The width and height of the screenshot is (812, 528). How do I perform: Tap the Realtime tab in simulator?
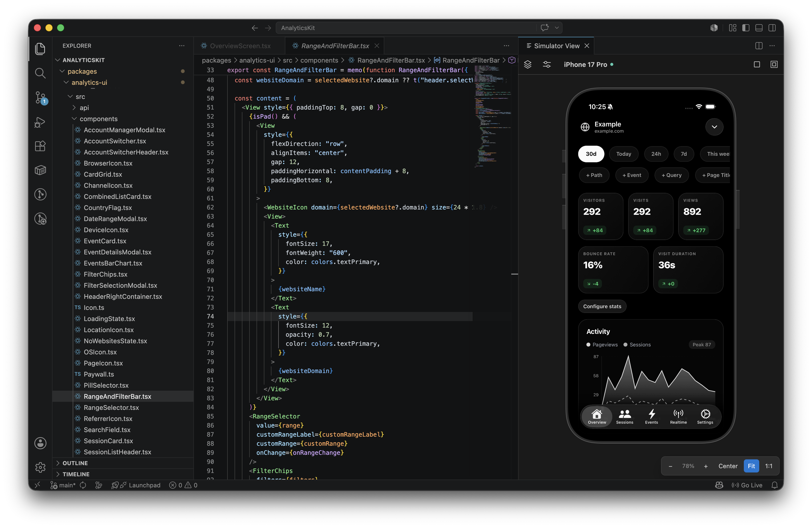[678, 417]
